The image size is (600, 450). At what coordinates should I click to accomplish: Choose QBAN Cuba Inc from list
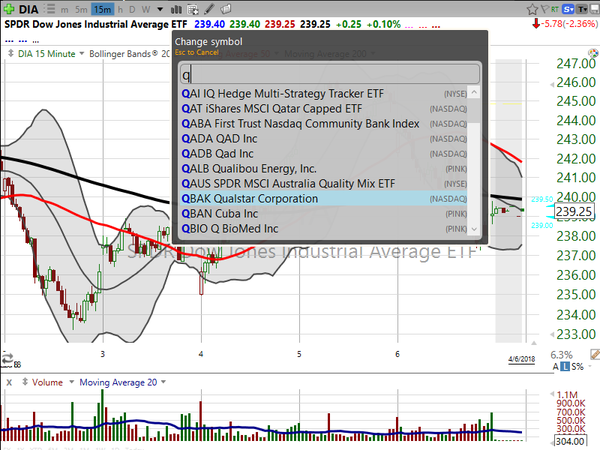click(323, 214)
